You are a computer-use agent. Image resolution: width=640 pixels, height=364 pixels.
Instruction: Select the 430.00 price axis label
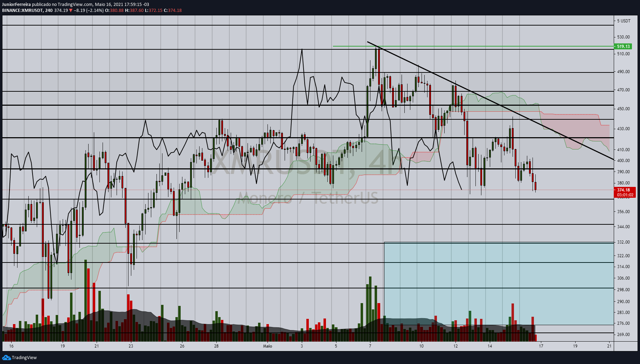tap(623, 128)
